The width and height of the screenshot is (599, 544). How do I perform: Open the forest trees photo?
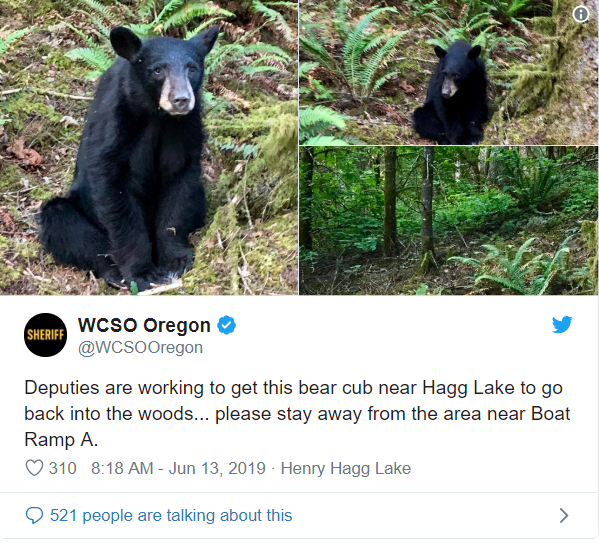pos(449,220)
